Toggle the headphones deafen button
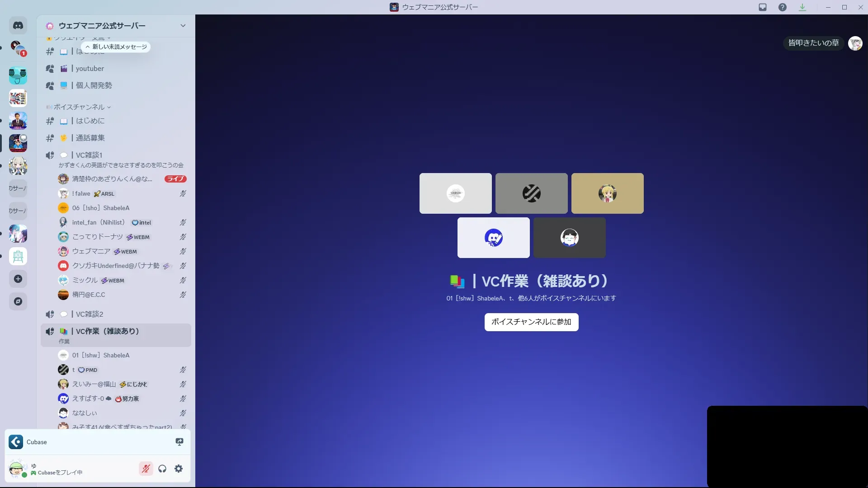 (x=162, y=469)
